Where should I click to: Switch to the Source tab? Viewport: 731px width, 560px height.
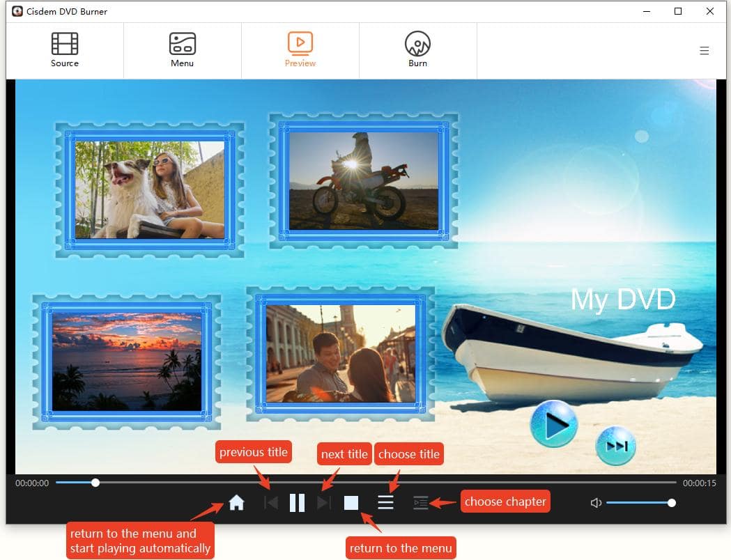65,50
